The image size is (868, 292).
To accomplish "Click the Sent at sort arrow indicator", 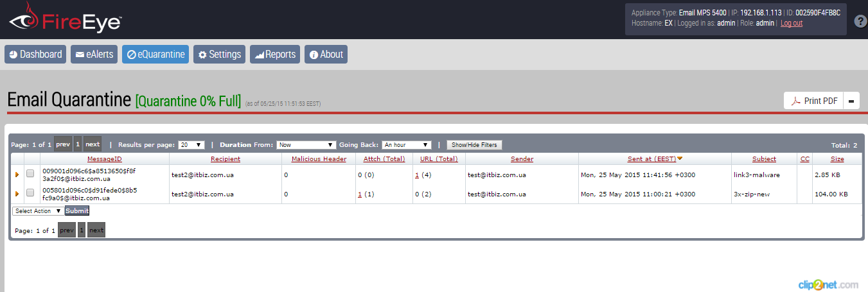I will pyautogui.click(x=680, y=159).
